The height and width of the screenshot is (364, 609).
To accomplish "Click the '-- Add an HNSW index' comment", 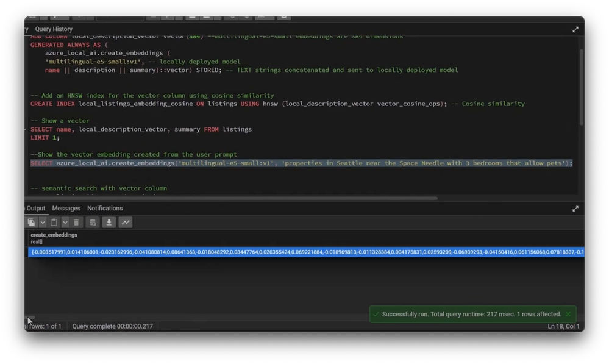I will point(152,96).
